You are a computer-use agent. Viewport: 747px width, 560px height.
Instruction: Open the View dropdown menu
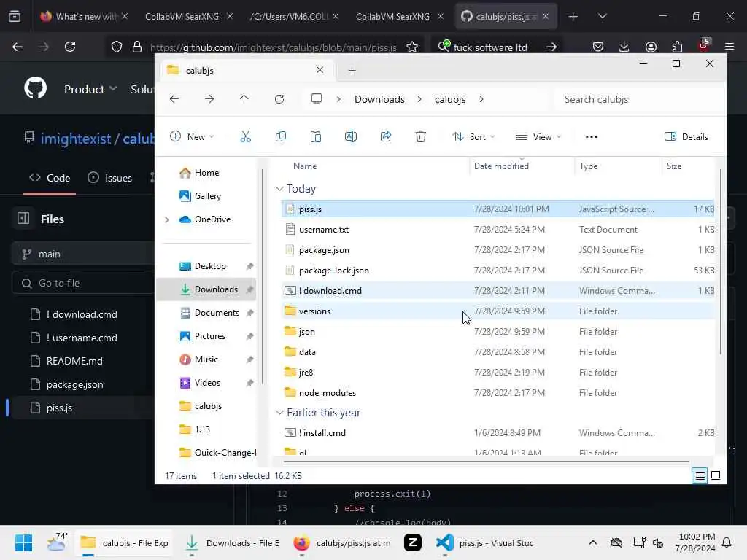click(x=538, y=136)
